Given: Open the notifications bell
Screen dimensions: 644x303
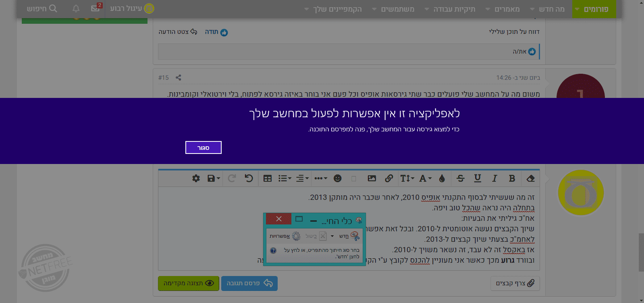Looking at the screenshot, I should pos(76,8).
